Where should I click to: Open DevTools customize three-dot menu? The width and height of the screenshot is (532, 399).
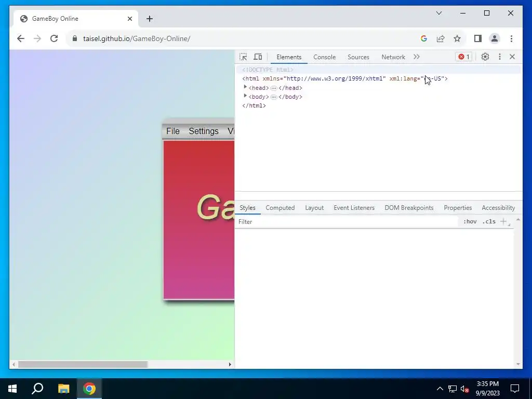point(499,57)
